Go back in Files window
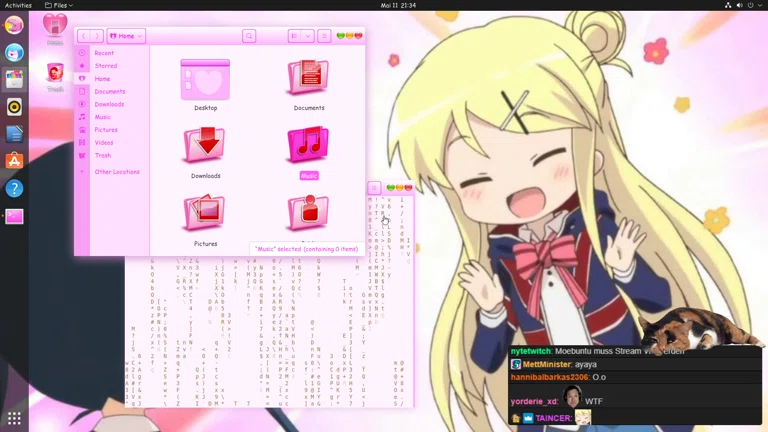Viewport: 768px width, 432px height. (x=84, y=36)
